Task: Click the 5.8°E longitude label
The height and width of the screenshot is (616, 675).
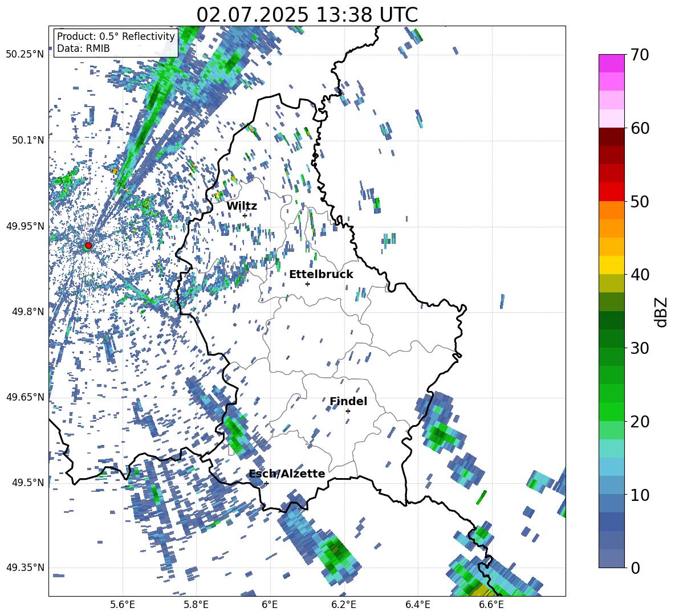Action: tap(196, 605)
